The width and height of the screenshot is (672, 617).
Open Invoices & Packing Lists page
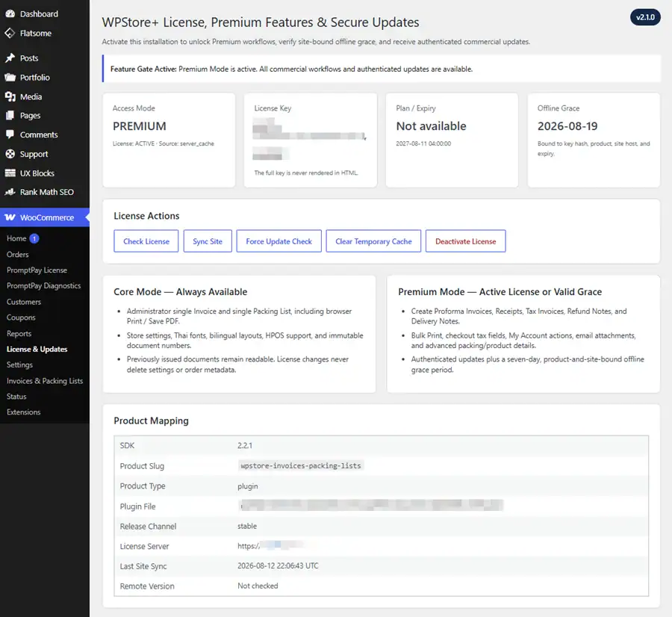(45, 381)
